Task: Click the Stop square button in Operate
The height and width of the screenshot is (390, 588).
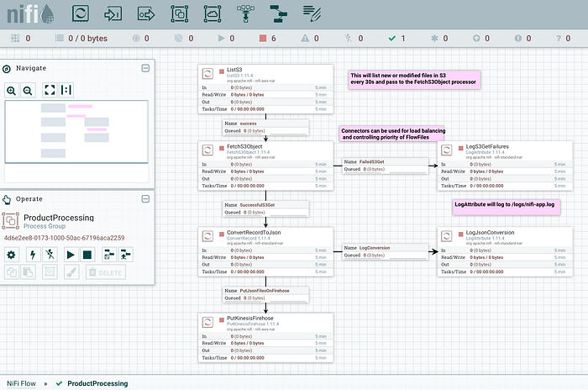Action: [x=87, y=255]
